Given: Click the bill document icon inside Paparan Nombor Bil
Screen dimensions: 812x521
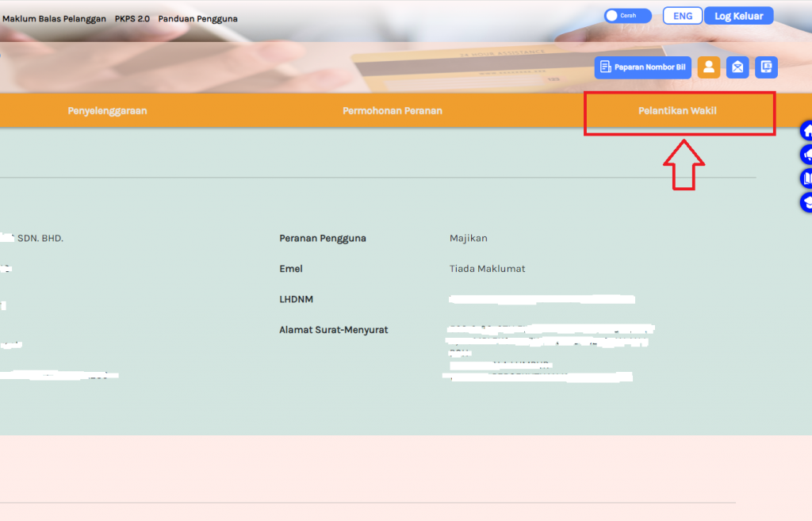Looking at the screenshot, I should 605,67.
